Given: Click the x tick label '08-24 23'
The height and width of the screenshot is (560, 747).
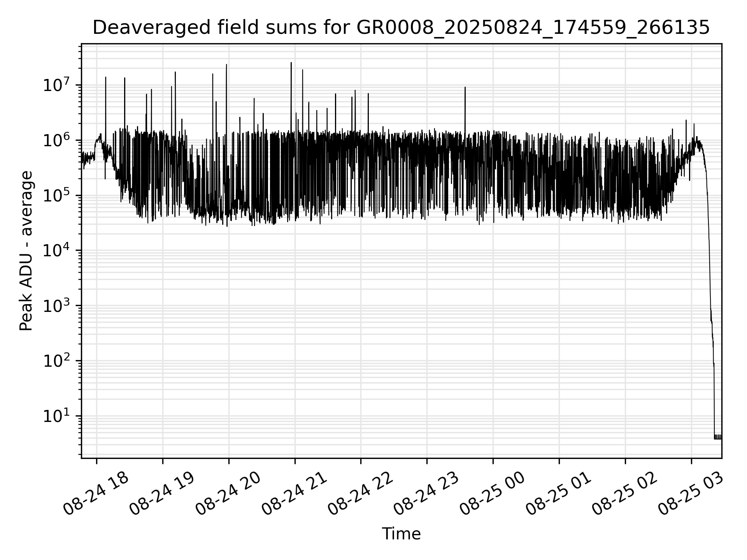Looking at the screenshot, I should (426, 493).
